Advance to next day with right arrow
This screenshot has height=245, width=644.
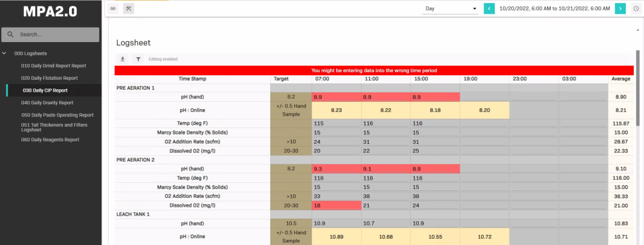[x=620, y=9]
